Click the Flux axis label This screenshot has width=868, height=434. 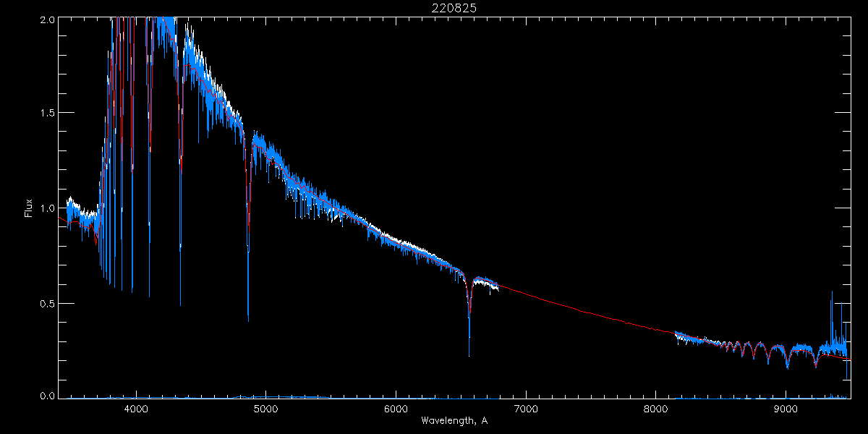click(x=29, y=208)
